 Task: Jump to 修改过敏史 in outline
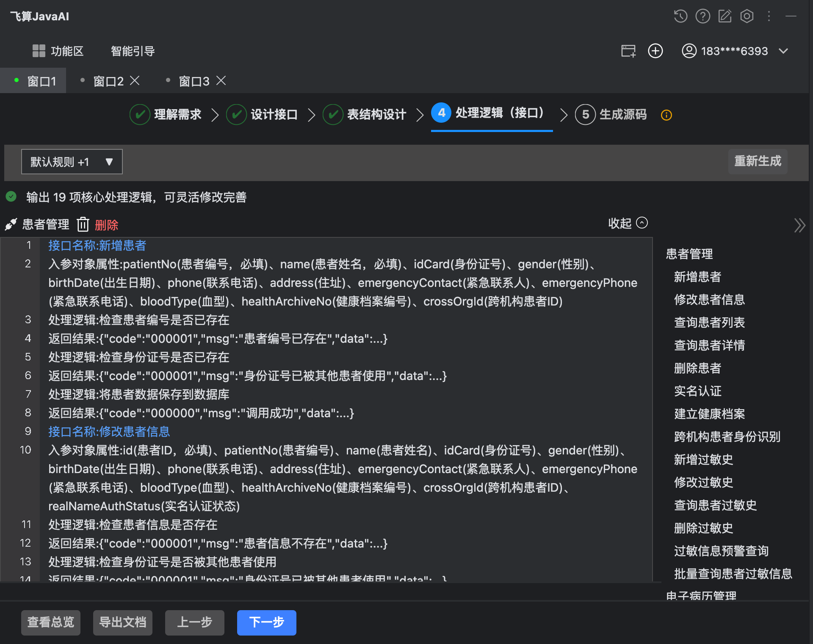tap(704, 482)
